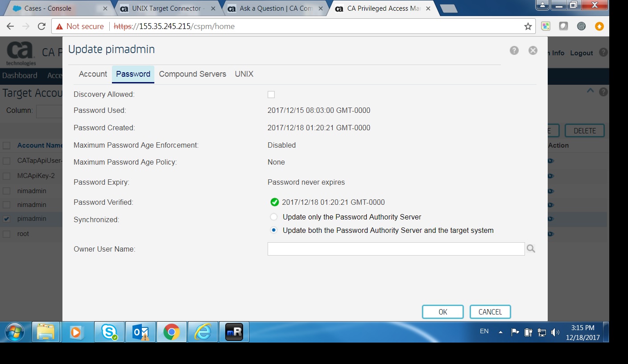
Task: Open Action Center flag icon
Action: click(515, 332)
